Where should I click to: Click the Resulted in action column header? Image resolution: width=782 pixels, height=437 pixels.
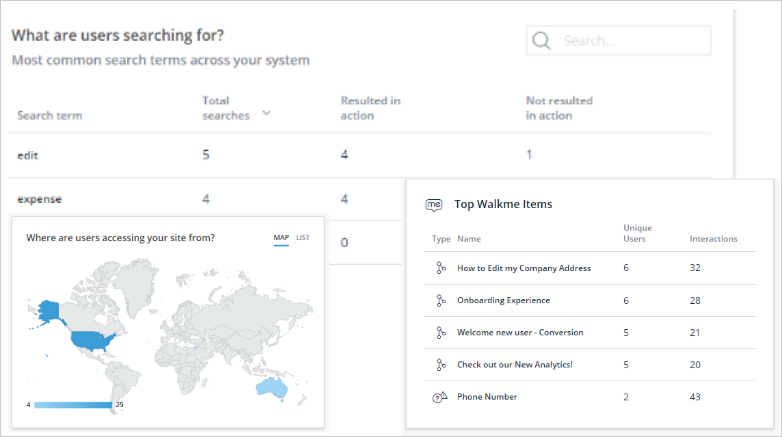point(371,108)
